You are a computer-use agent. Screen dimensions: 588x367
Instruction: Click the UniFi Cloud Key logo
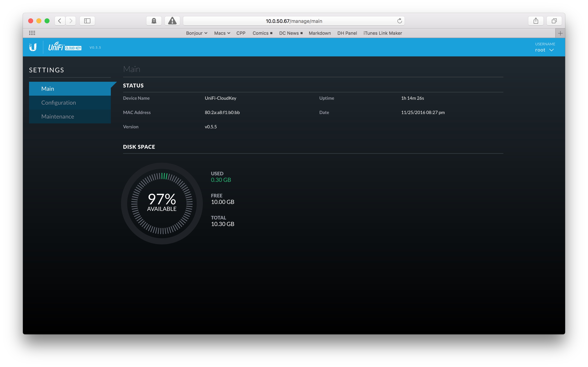click(x=65, y=47)
